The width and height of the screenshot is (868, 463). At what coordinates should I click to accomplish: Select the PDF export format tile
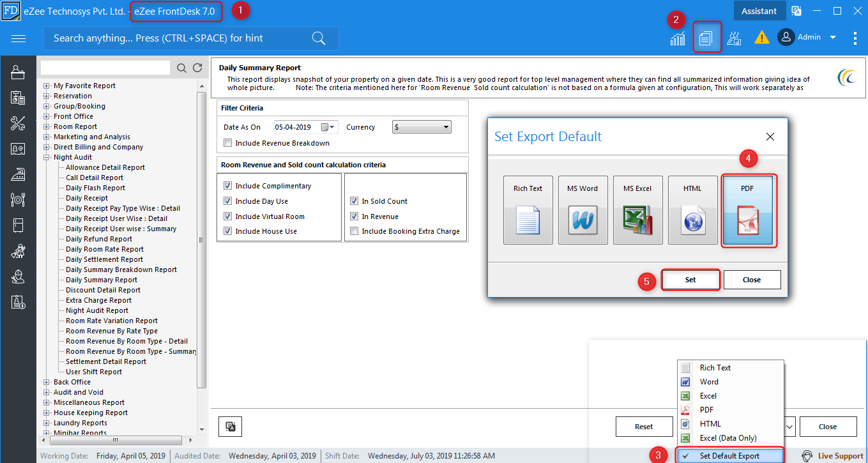(748, 210)
